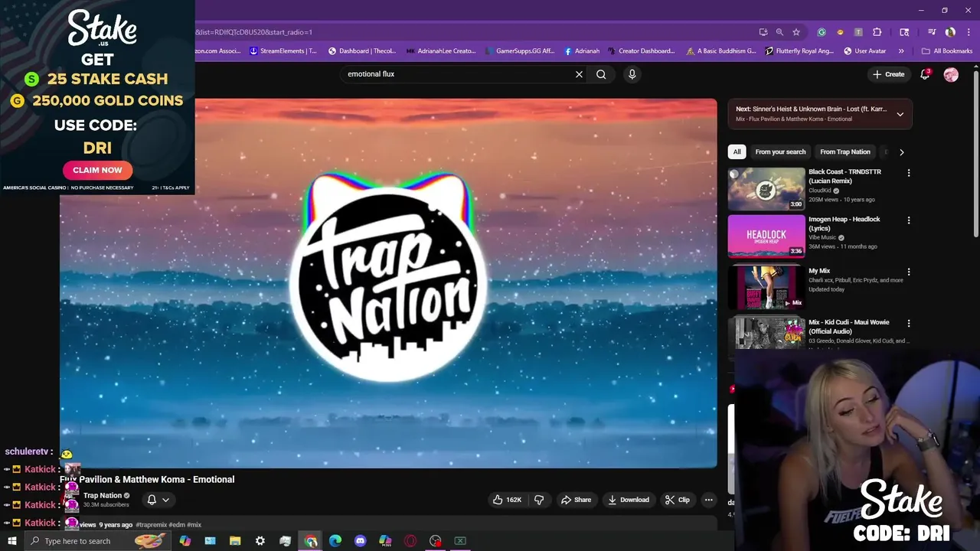The height and width of the screenshot is (551, 980).
Task: Bookmark this page with star icon
Action: (796, 32)
